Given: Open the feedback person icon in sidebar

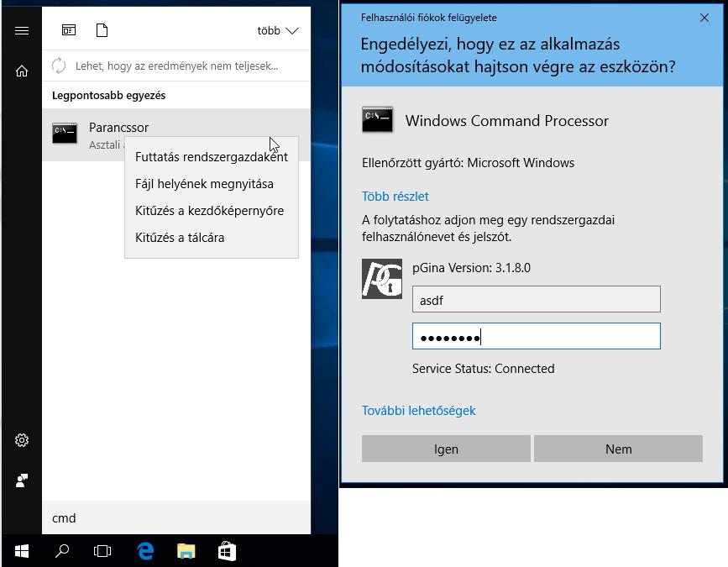Looking at the screenshot, I should pyautogui.click(x=22, y=480).
